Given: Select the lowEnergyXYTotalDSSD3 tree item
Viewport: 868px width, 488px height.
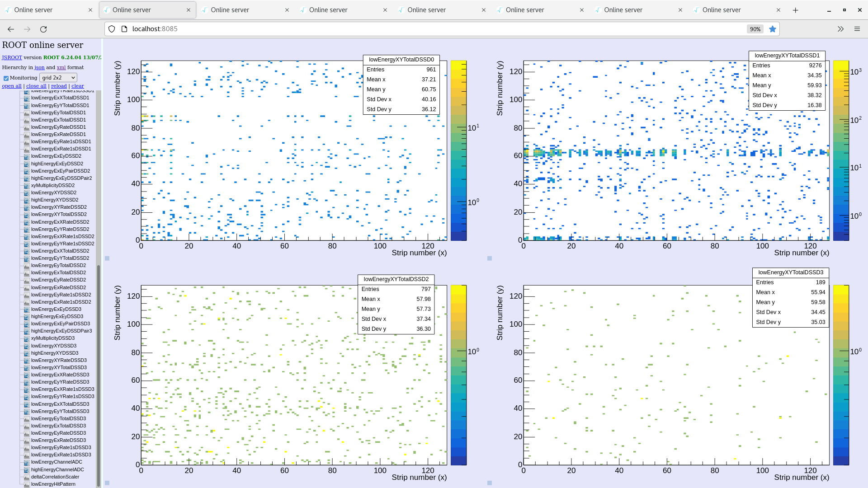Looking at the screenshot, I should coord(61,367).
